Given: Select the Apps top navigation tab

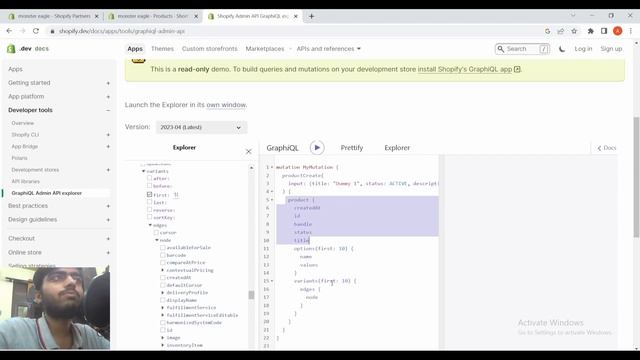Looking at the screenshot, I should [x=135, y=49].
